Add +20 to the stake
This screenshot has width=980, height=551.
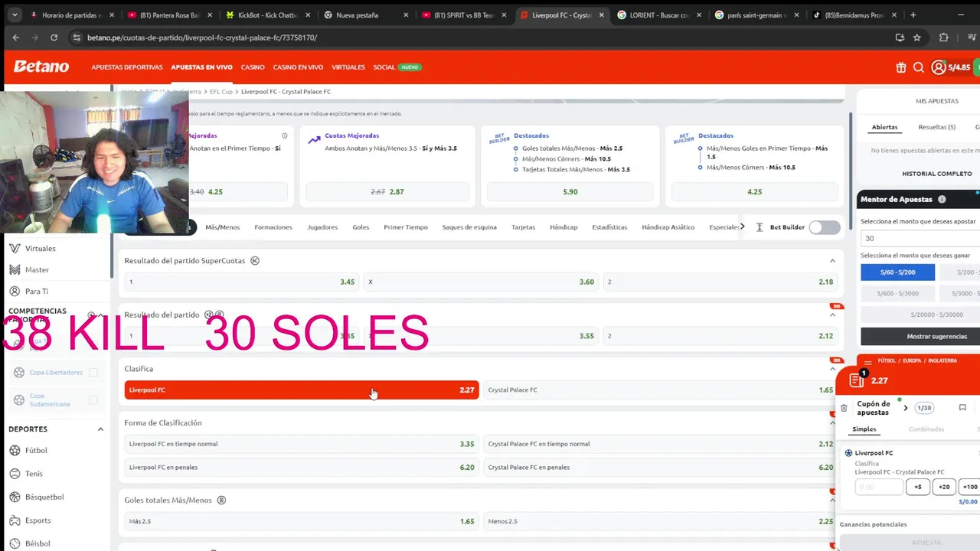click(944, 487)
